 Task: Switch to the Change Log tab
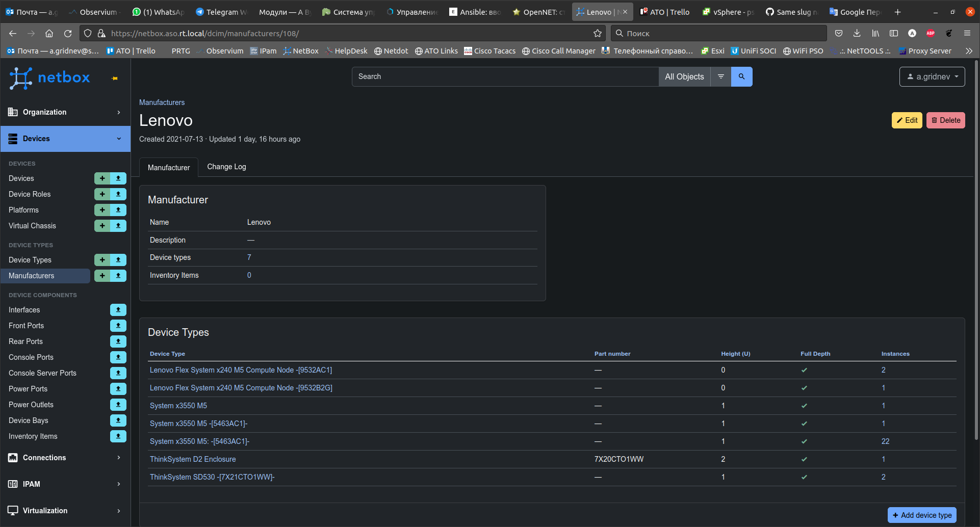(226, 167)
